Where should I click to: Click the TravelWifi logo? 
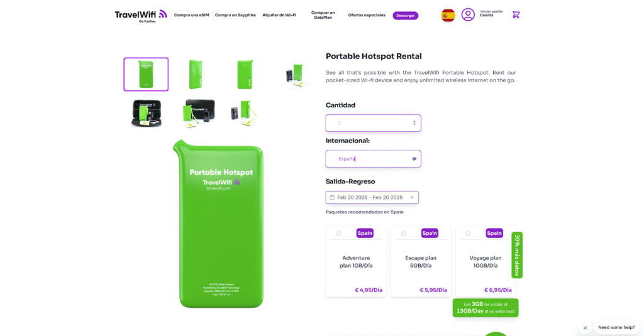pos(141,16)
